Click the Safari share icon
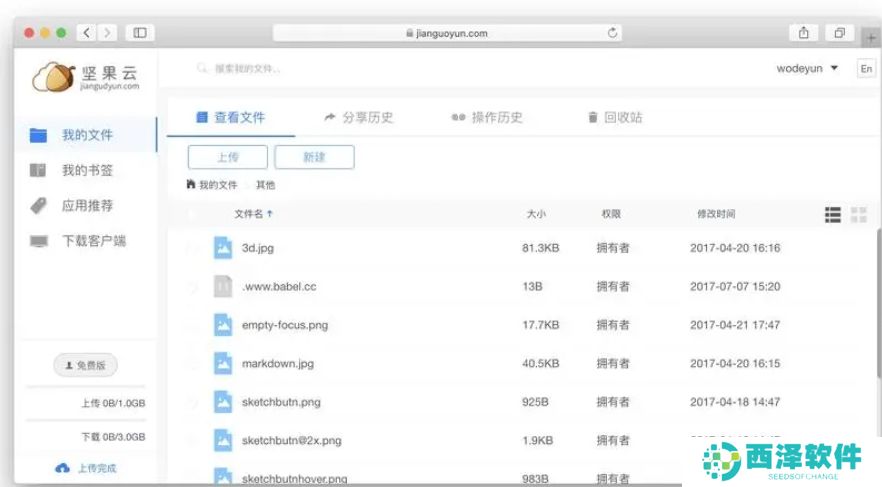Viewport: 882px width, 487px height. 804,33
